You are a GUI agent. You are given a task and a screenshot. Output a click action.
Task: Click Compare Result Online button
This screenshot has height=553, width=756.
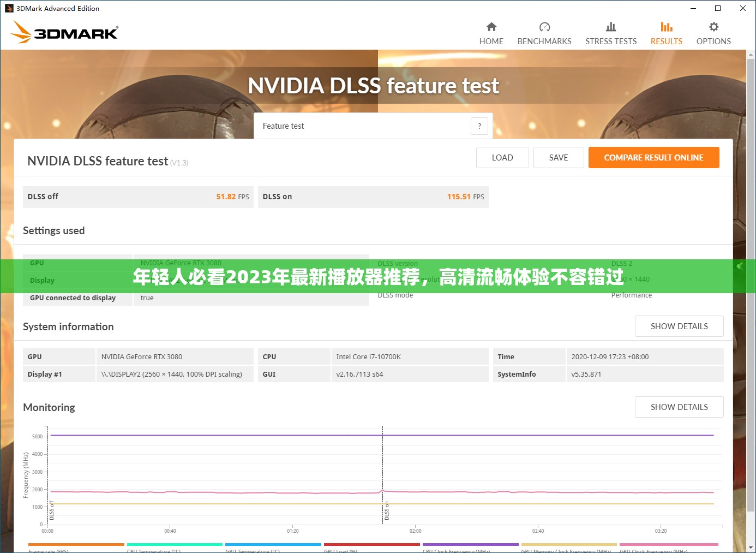click(653, 158)
